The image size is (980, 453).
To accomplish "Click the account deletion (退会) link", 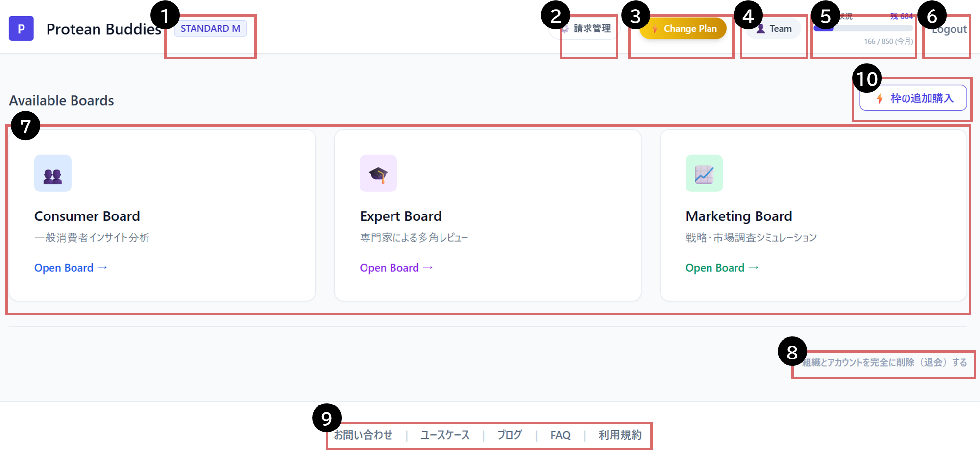I will pyautogui.click(x=884, y=362).
